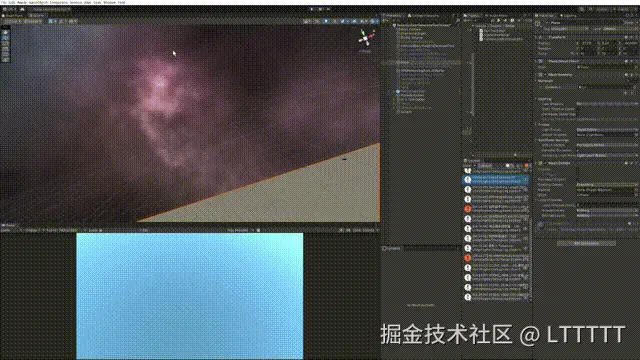640x360 pixels.
Task: Click the Plane name field in Inspector
Action: 586,23
